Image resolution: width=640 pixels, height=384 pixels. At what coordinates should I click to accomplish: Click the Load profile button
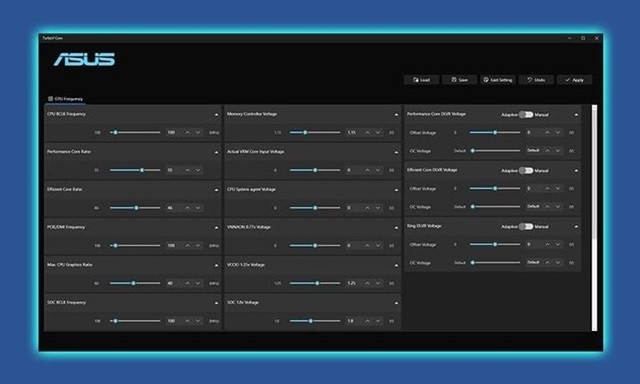(x=422, y=80)
